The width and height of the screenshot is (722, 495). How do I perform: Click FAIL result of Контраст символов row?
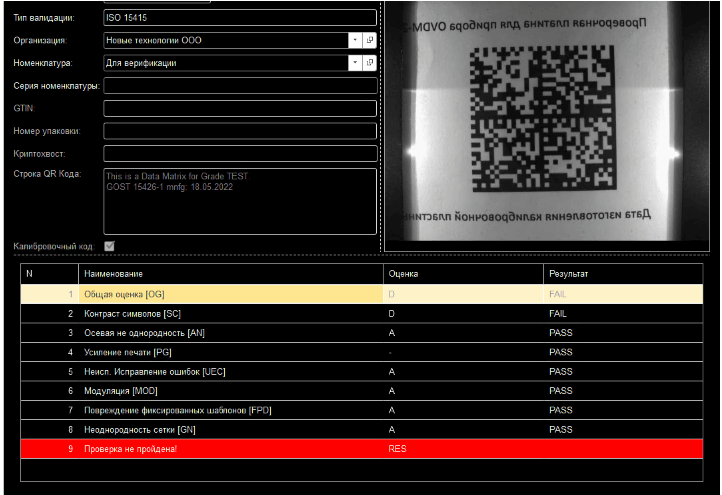tap(558, 314)
